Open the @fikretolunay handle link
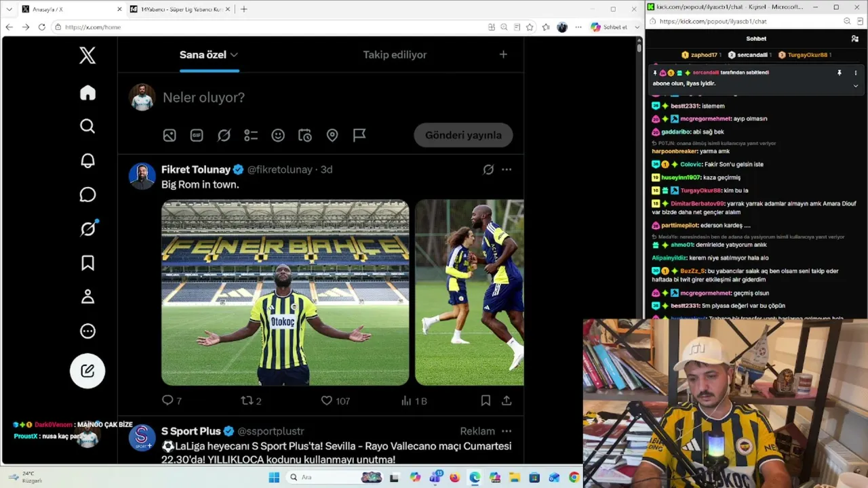This screenshot has height=488, width=868. [x=280, y=169]
